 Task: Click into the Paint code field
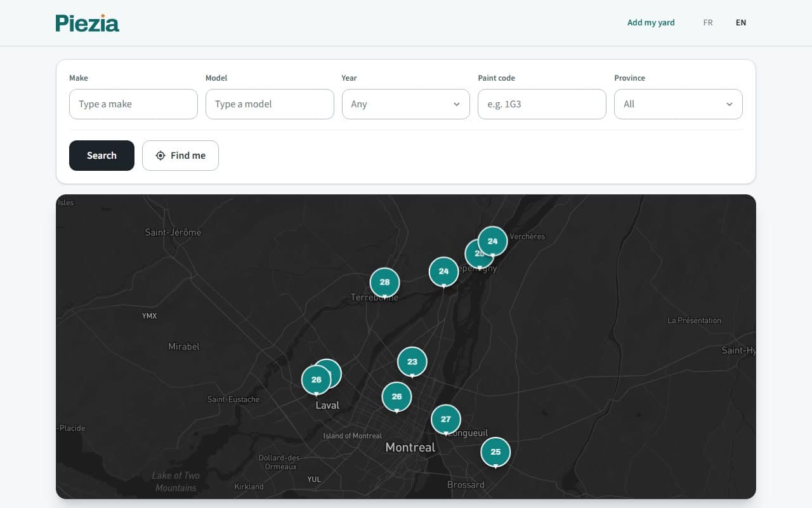[x=542, y=104]
